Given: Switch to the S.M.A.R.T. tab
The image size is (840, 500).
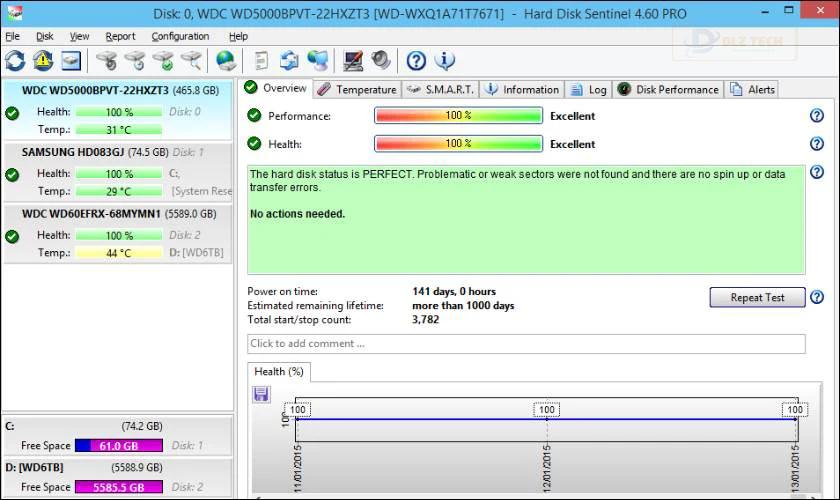Looking at the screenshot, I should (440, 89).
